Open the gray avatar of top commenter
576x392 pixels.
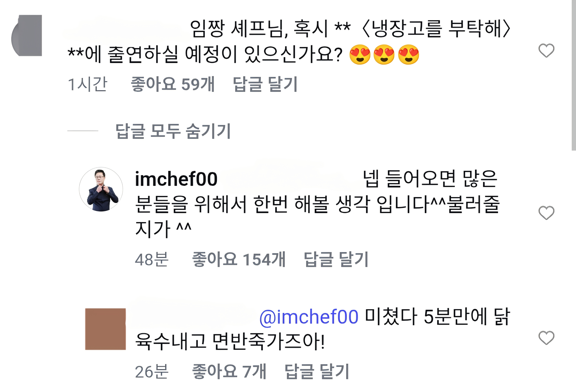tap(27, 35)
